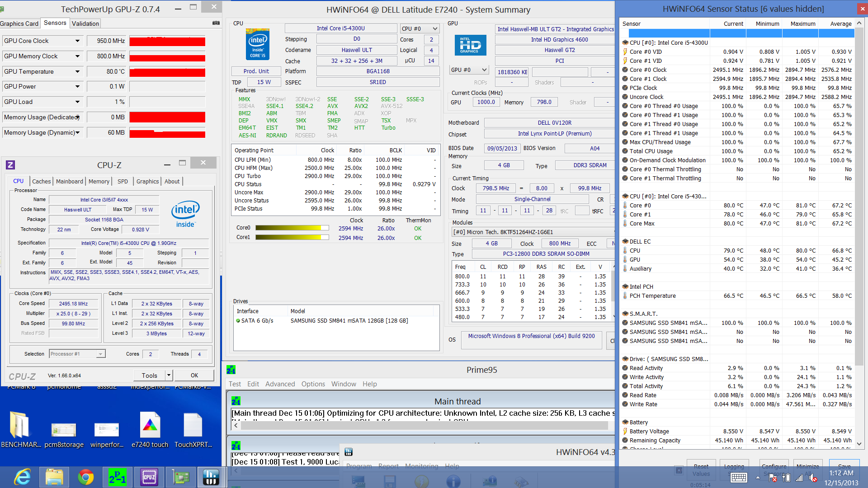Expand GPU Core Clock sensor dropdown
The width and height of the screenshot is (868, 488).
pyautogui.click(x=77, y=41)
